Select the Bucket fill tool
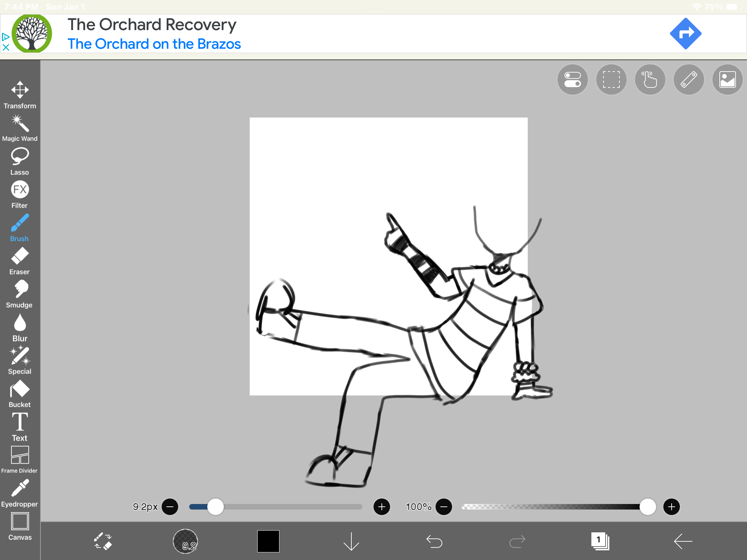Screen dimensions: 747x560 (20, 394)
